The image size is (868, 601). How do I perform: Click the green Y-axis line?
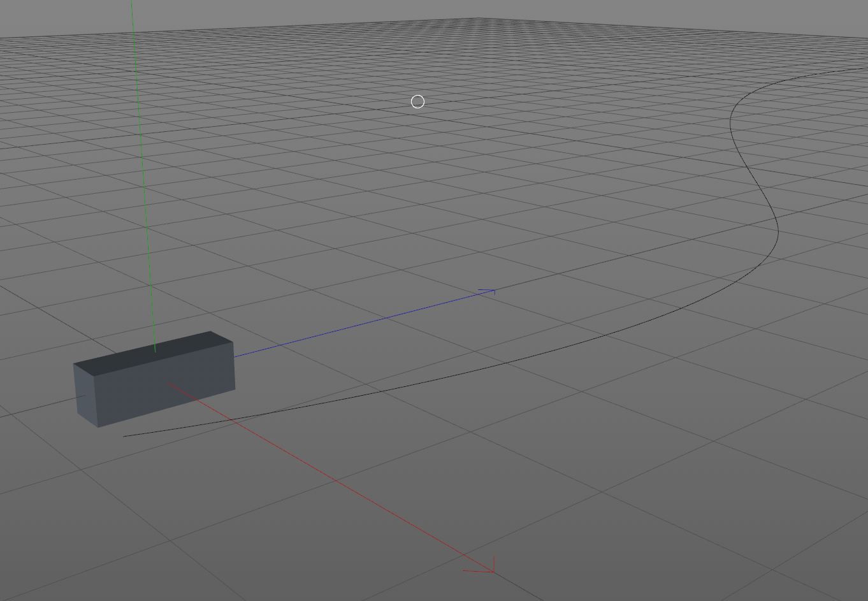tap(143, 175)
